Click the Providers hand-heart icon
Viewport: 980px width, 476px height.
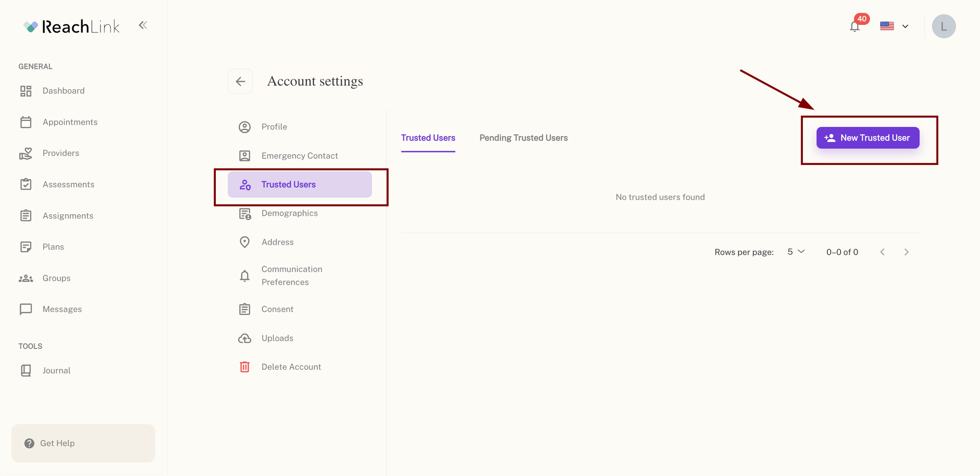pos(26,153)
